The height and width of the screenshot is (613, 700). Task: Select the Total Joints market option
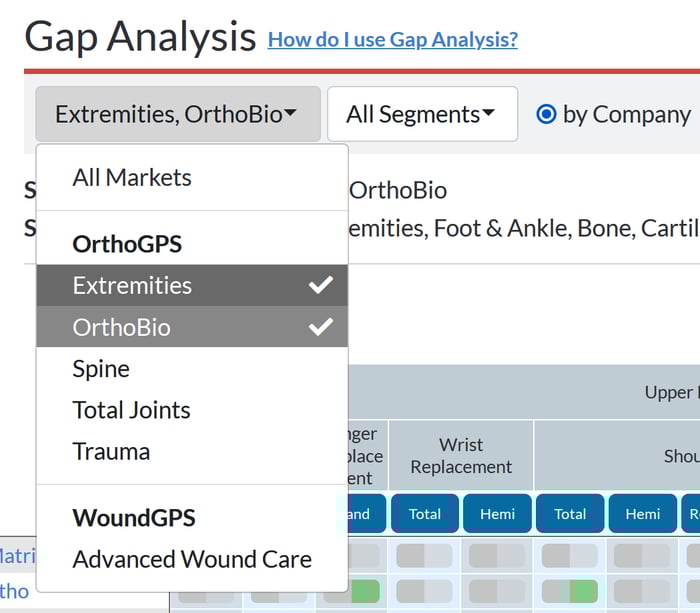pyautogui.click(x=192, y=410)
